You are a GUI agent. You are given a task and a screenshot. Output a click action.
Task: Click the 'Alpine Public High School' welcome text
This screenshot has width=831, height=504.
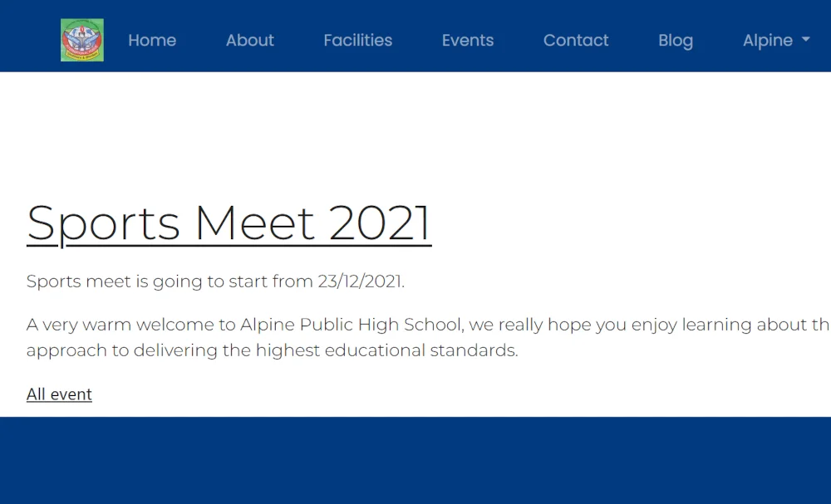(x=351, y=324)
